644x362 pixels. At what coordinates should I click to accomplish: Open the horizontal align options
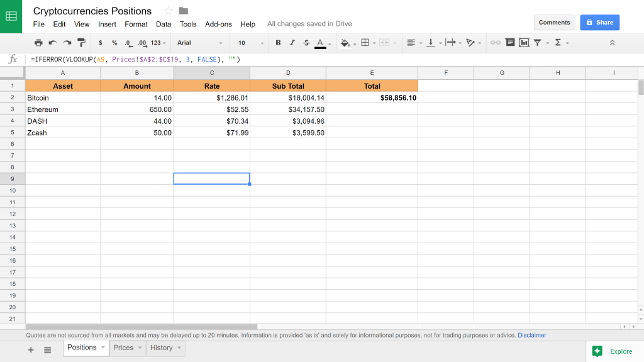click(x=411, y=43)
